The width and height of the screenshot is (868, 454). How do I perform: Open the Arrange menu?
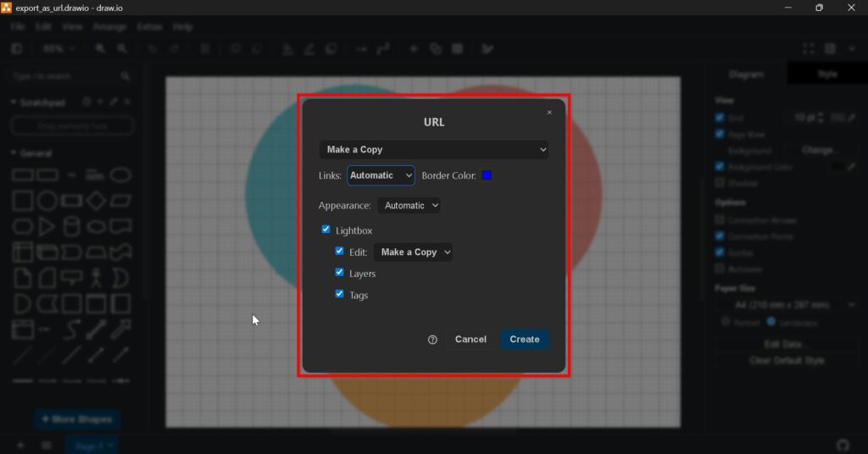[x=109, y=27]
